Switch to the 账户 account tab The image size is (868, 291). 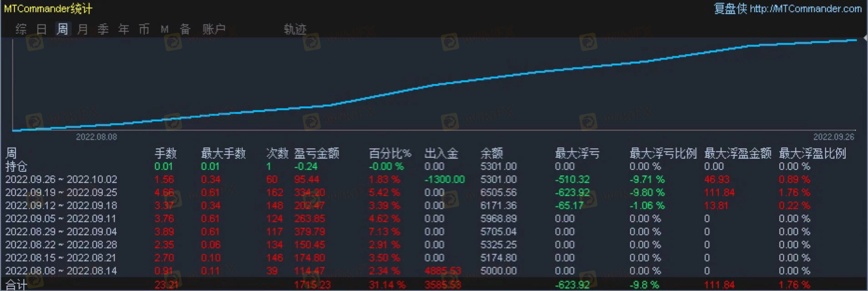click(214, 29)
